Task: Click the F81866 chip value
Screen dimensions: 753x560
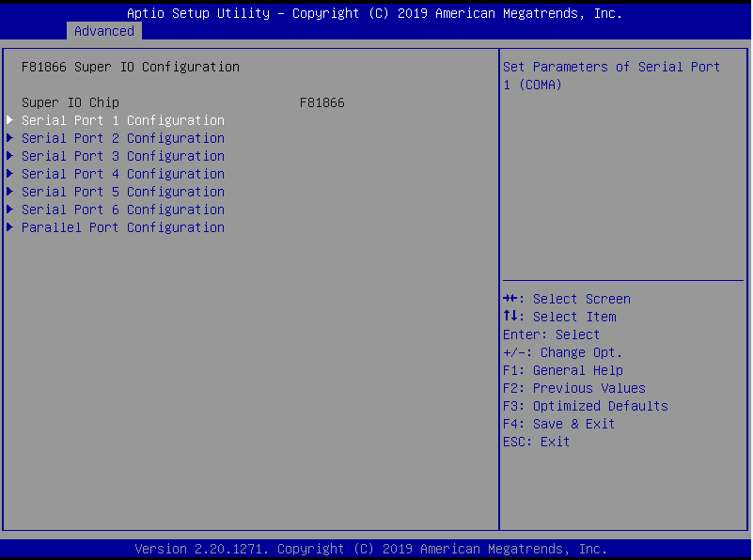Action: click(322, 102)
